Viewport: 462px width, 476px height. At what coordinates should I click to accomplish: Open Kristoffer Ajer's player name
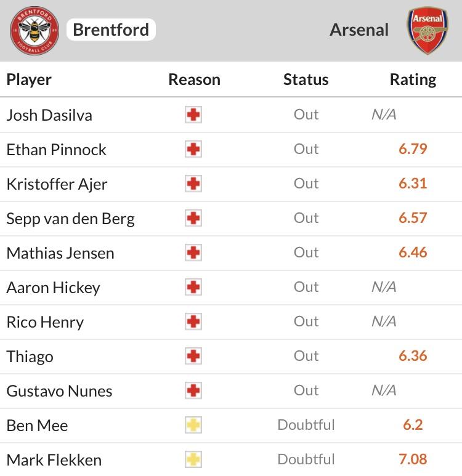tap(57, 184)
